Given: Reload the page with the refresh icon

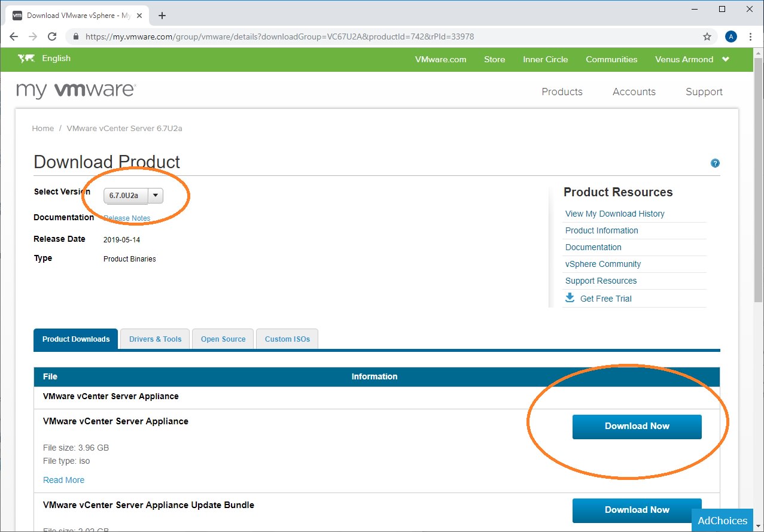Looking at the screenshot, I should tap(52, 37).
